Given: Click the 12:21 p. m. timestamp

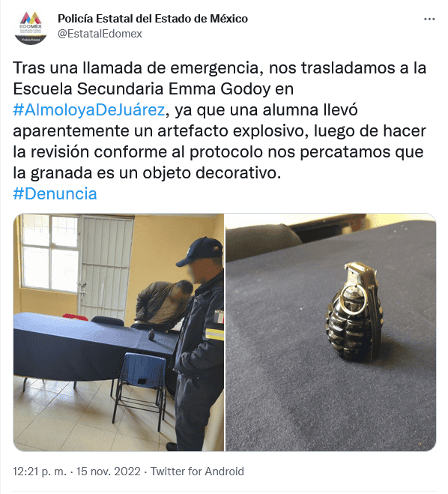Looking at the screenshot, I should 40,472.
